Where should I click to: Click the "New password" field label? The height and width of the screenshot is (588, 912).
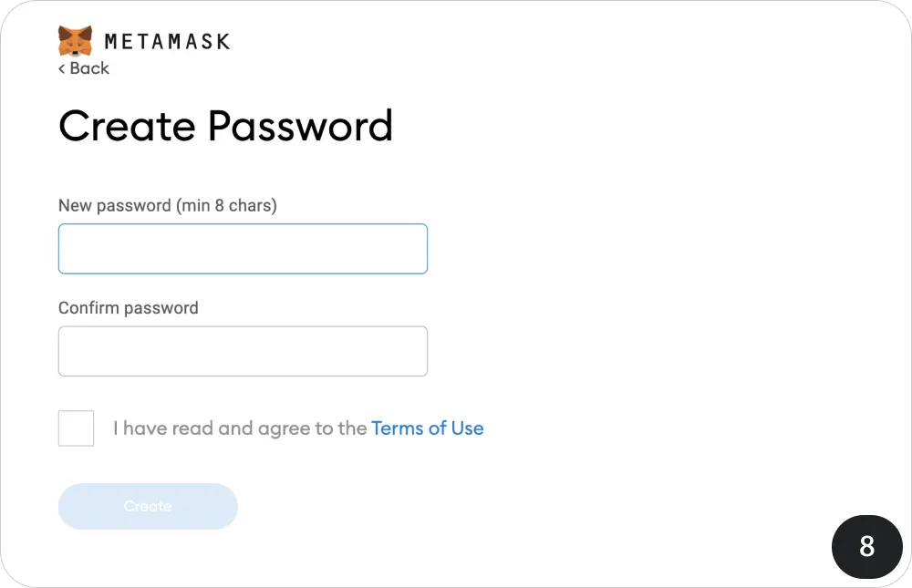pos(114,206)
